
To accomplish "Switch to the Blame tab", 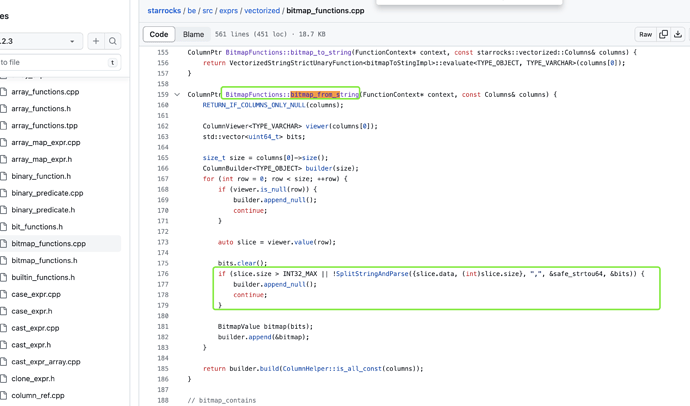I will coord(194,34).
